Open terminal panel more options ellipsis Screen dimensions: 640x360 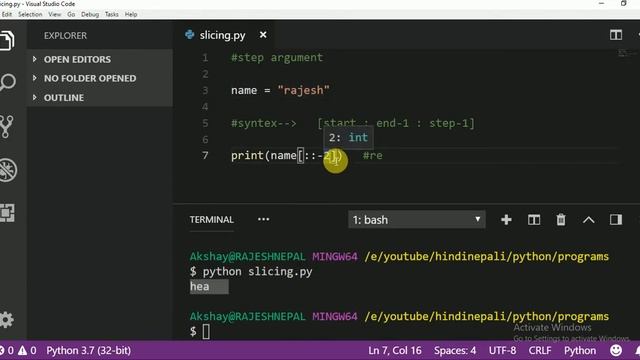pyautogui.click(x=263, y=220)
